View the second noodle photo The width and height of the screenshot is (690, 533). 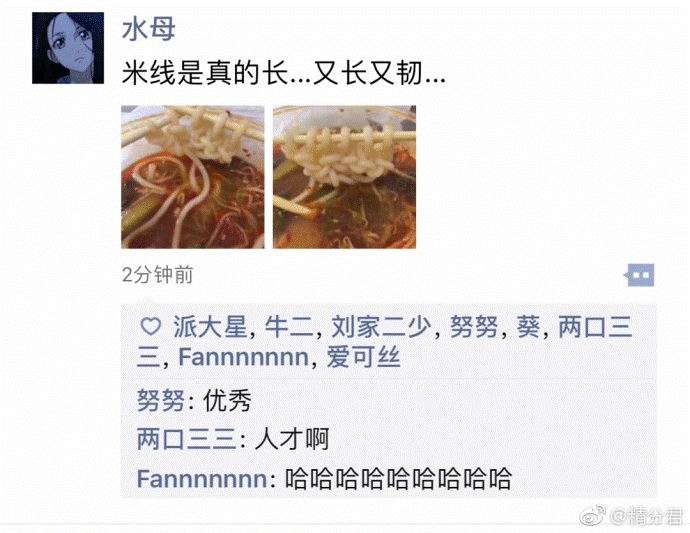[x=344, y=177]
